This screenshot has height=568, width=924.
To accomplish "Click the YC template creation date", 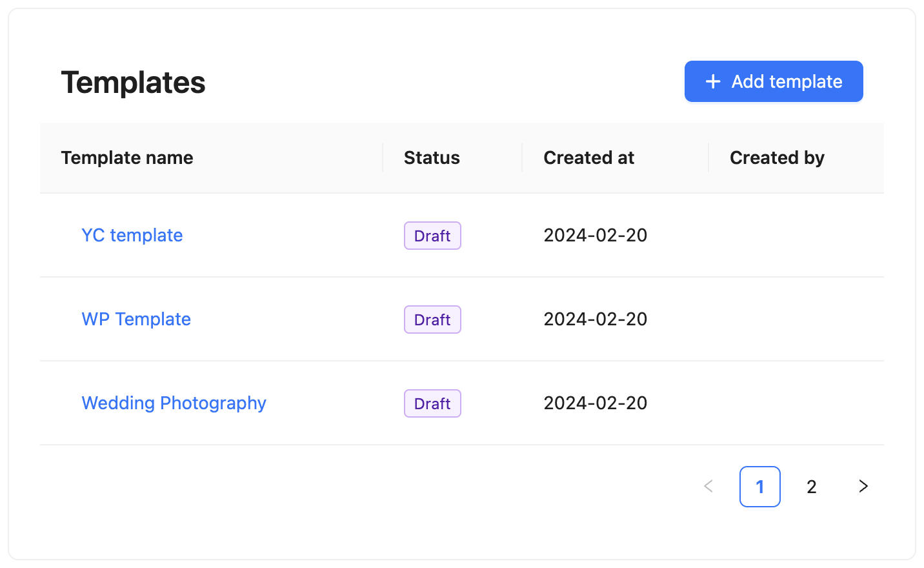I will [595, 235].
